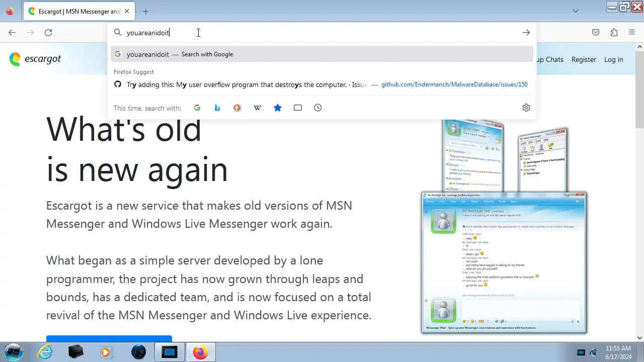Click the 'This time, search with:' label
The width and height of the screenshot is (644, 362).
147,108
